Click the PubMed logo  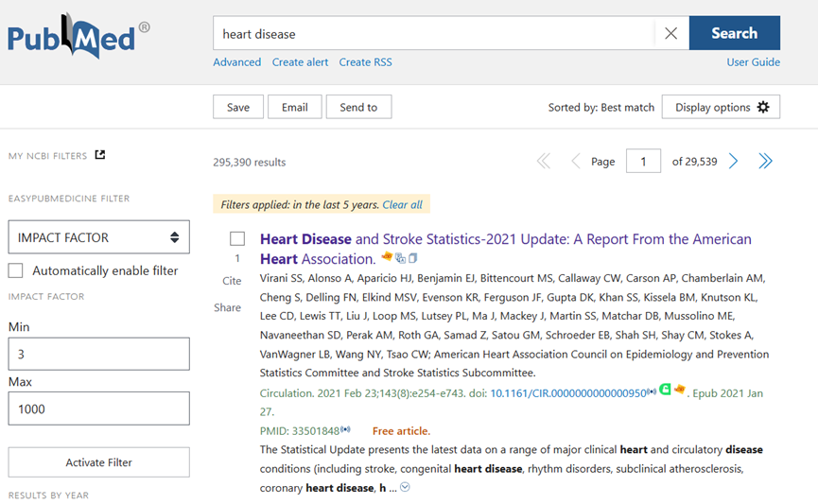point(78,37)
